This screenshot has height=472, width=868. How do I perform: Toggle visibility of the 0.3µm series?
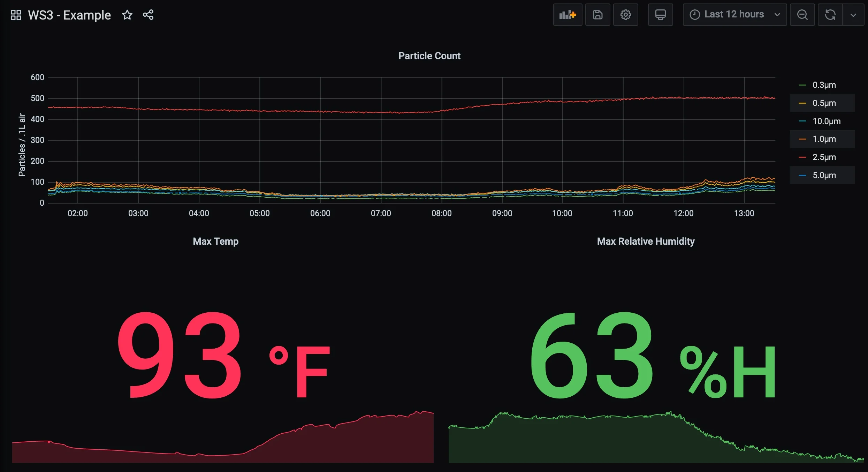tap(823, 85)
